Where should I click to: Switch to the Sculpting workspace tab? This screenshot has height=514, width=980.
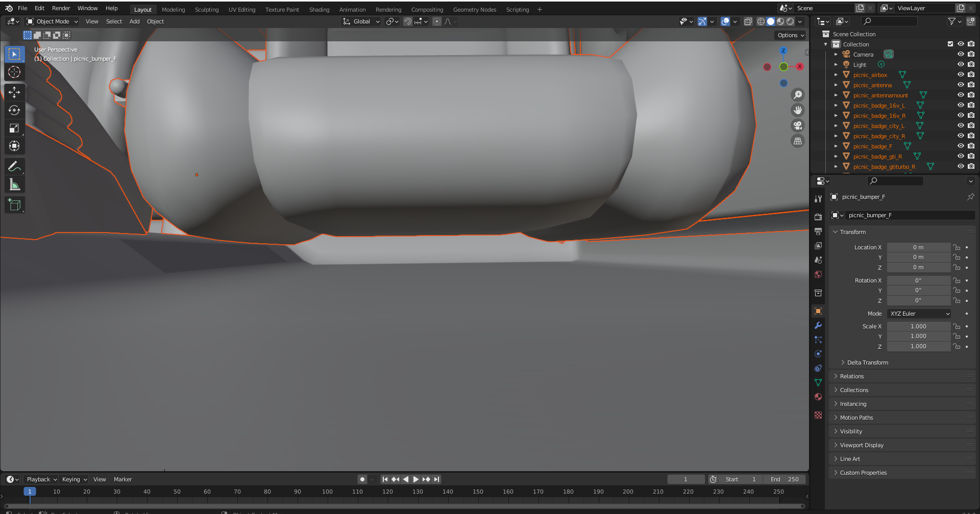[x=206, y=10]
